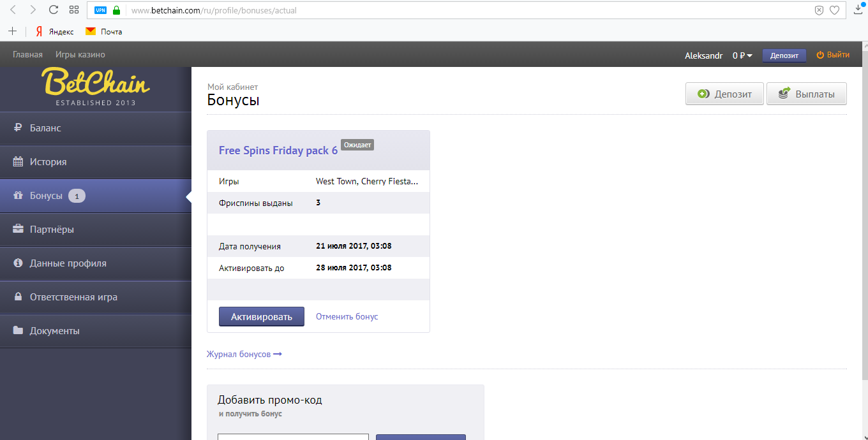Log out using the Выйти link

[x=833, y=55]
